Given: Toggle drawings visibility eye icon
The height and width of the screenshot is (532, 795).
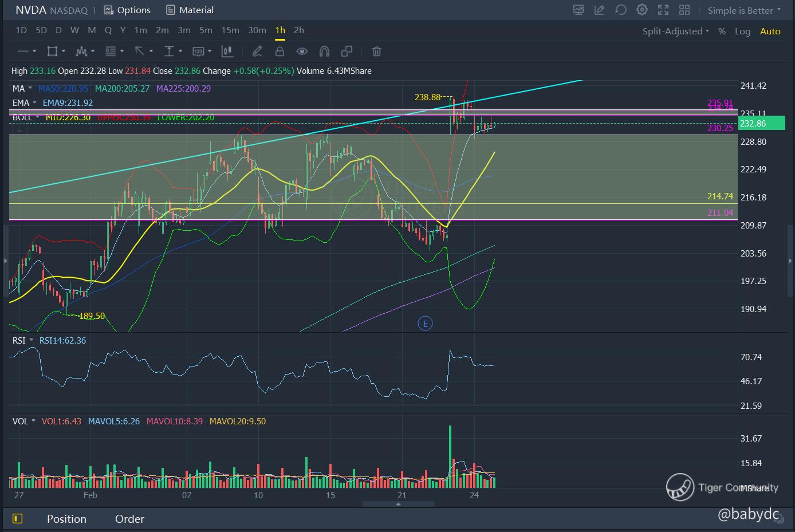Looking at the screenshot, I should point(302,52).
